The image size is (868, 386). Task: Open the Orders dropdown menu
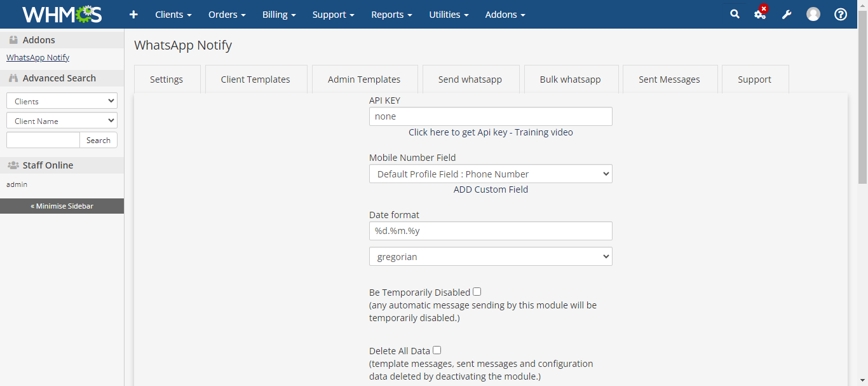point(227,15)
